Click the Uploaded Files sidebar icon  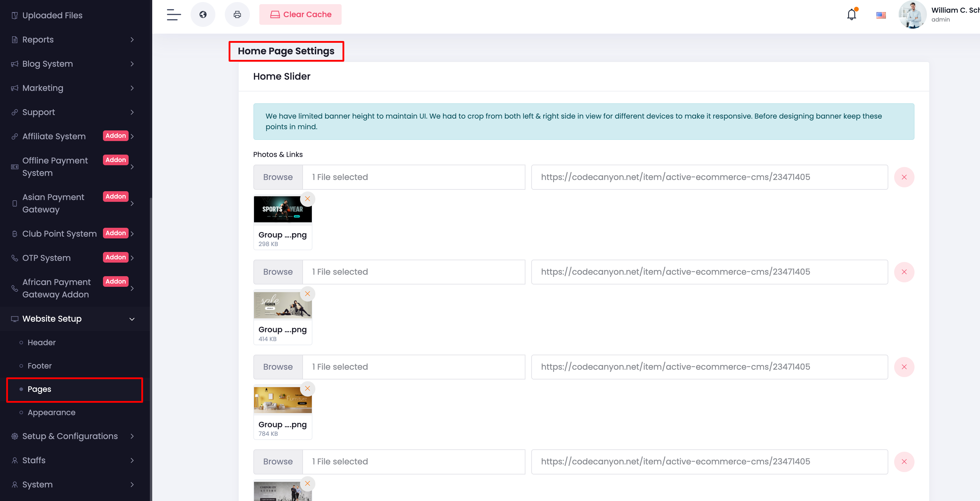[14, 15]
